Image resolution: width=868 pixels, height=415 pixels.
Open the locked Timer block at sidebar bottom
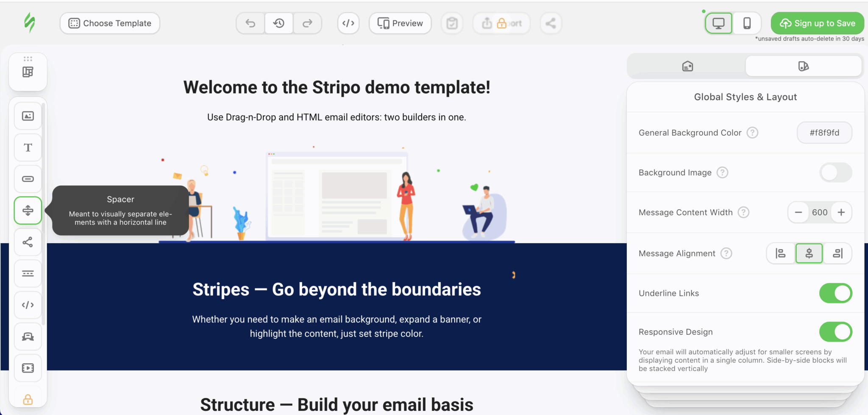pyautogui.click(x=28, y=399)
